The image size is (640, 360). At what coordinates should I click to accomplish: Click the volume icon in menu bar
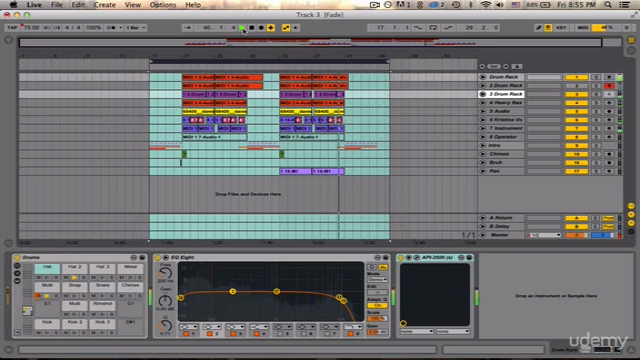(500, 5)
